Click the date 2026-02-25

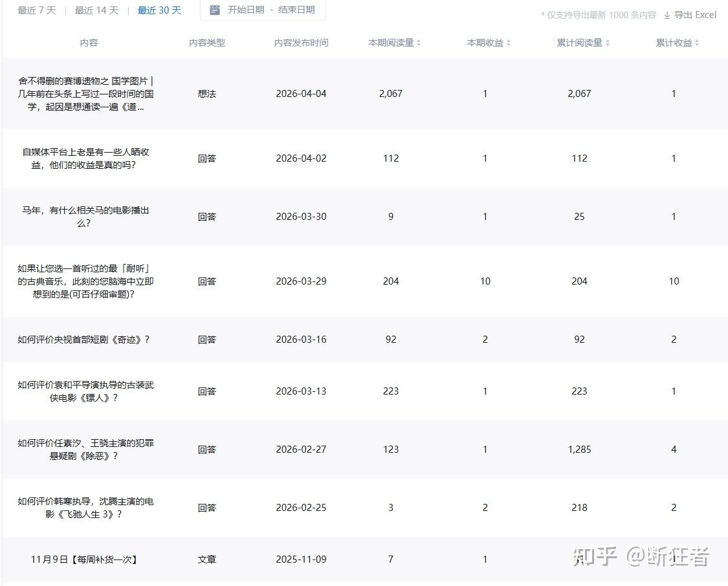pos(301,508)
